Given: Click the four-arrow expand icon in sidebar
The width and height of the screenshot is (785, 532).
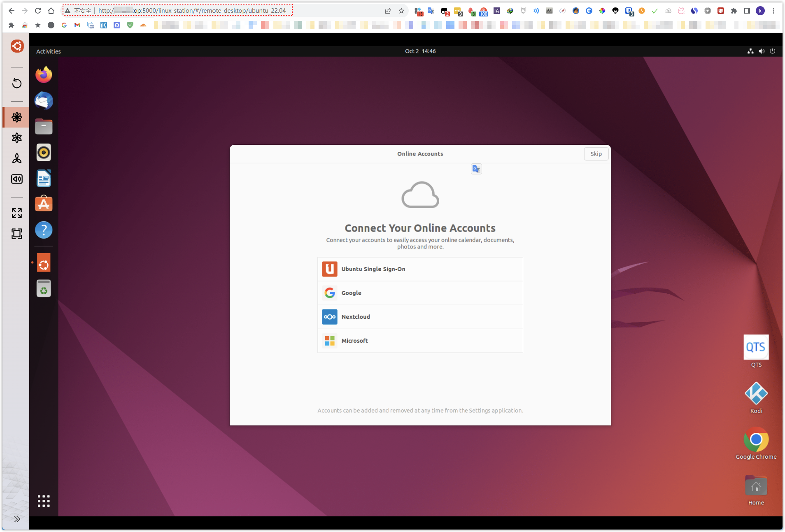Looking at the screenshot, I should [17, 213].
